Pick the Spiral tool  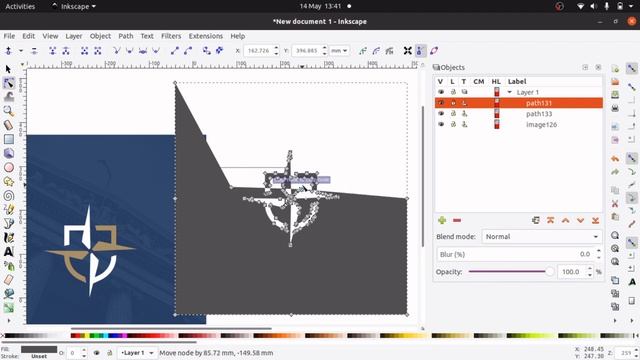[8, 196]
